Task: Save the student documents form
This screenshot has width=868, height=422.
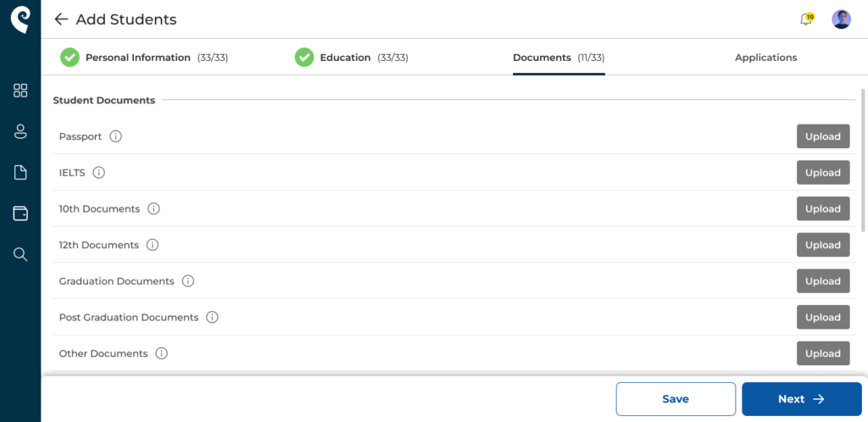Action: (x=676, y=399)
